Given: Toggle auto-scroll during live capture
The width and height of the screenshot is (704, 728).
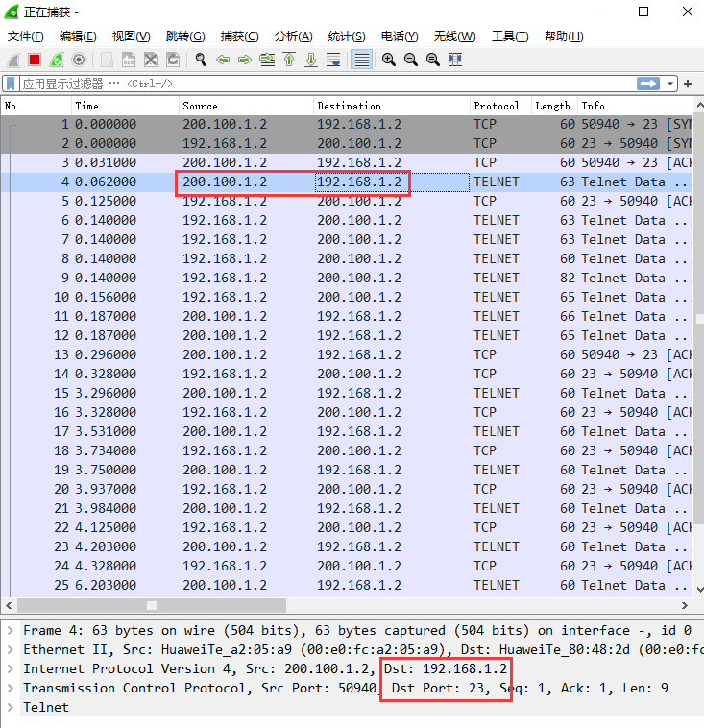Looking at the screenshot, I should (x=333, y=60).
